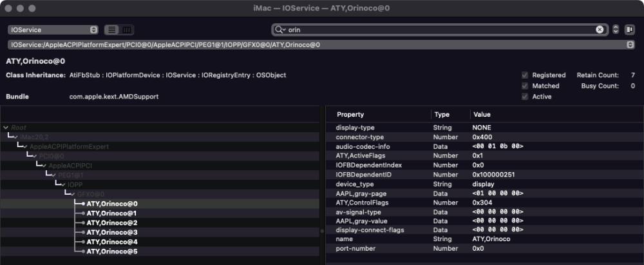Image resolution: width=644 pixels, height=265 pixels.
Task: Select the audio-codec-info property row
Action: [x=485, y=146]
